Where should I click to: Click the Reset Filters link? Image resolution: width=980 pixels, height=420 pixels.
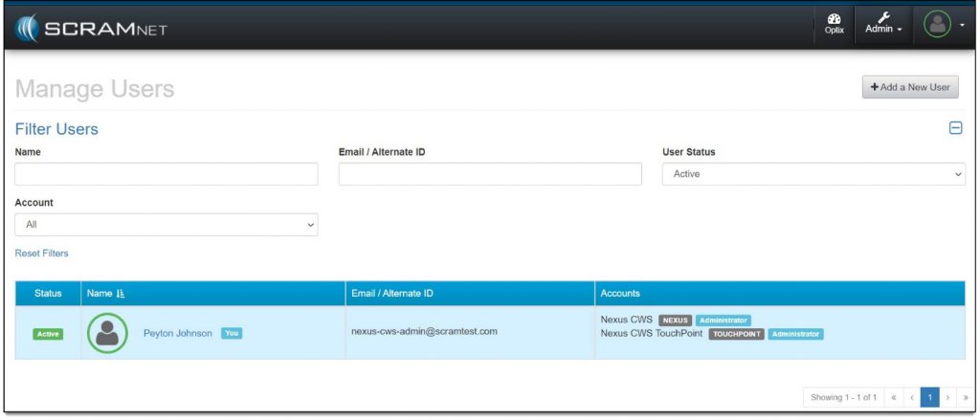(42, 254)
